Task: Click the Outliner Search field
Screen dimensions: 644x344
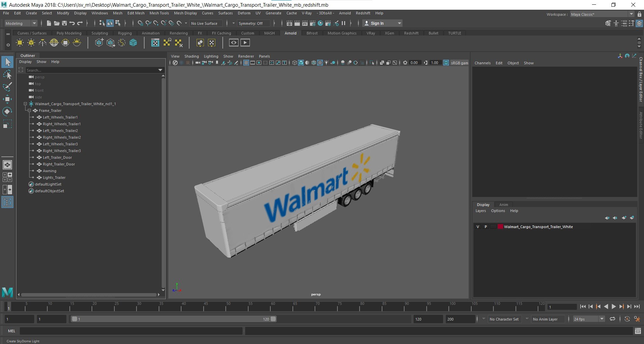Action: coord(91,70)
